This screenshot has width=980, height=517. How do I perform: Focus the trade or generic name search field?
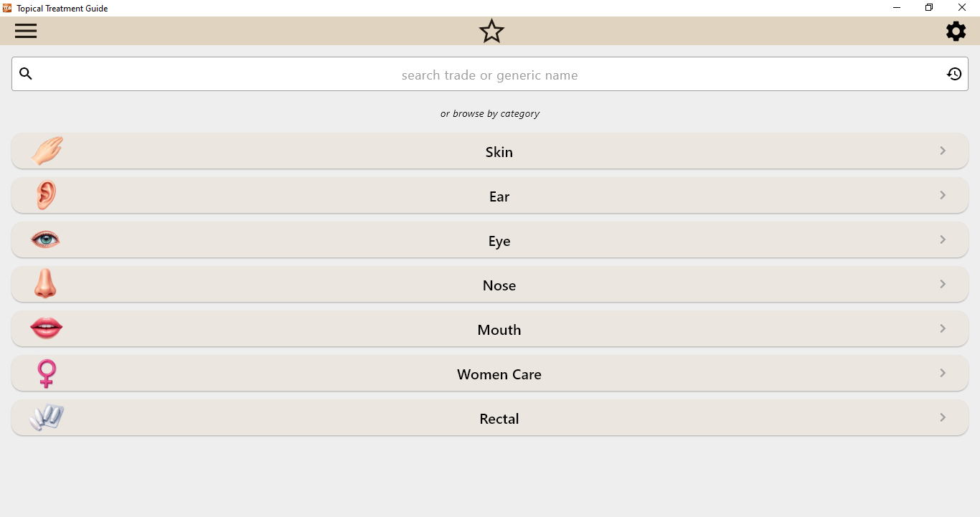489,75
